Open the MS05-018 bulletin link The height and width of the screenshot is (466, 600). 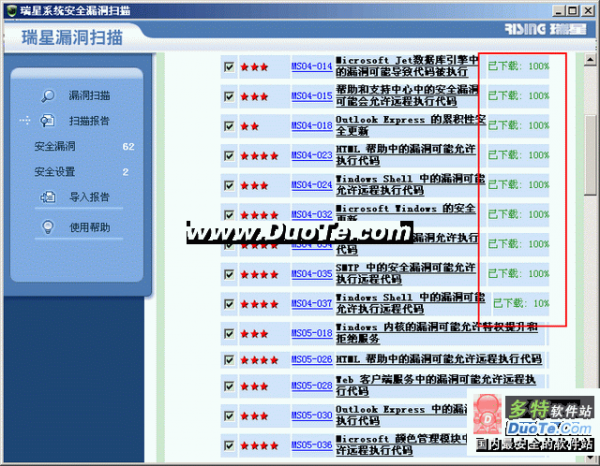pyautogui.click(x=312, y=333)
